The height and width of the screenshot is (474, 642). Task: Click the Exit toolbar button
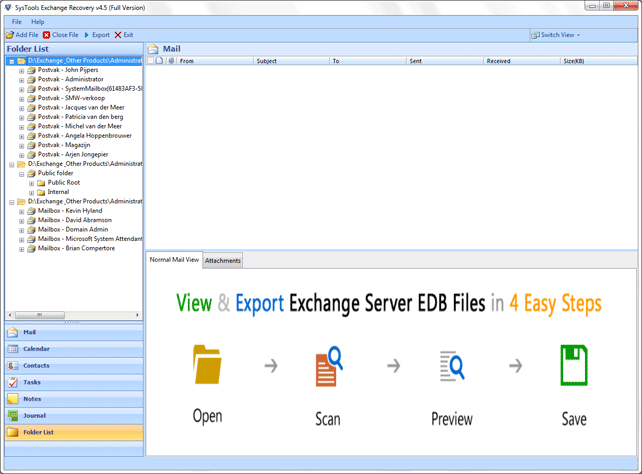124,35
